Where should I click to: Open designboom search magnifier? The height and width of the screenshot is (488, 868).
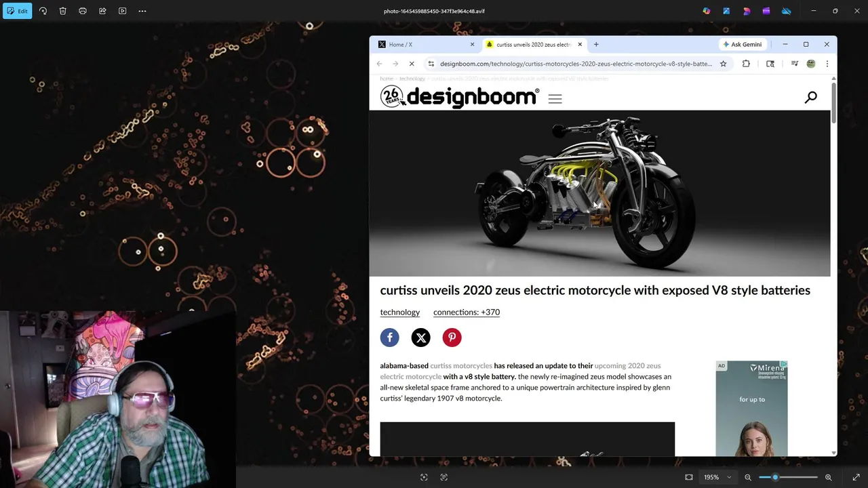[x=810, y=98]
